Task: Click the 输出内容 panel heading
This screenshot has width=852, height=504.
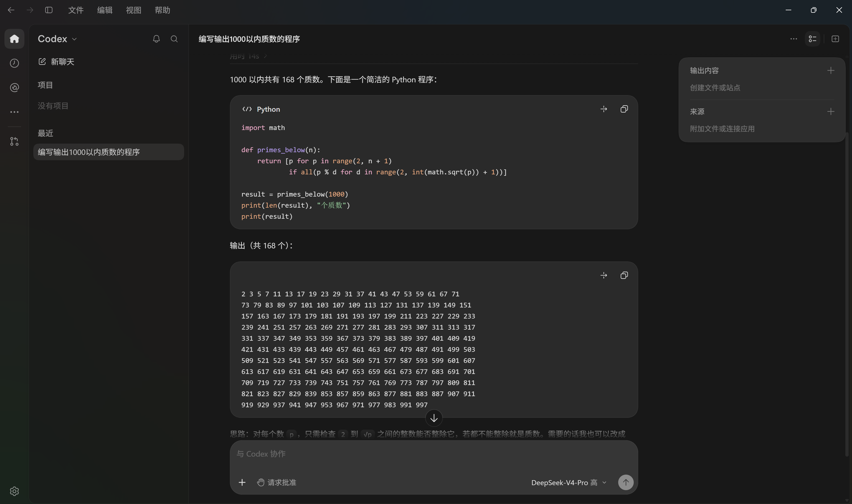Action: click(x=704, y=70)
